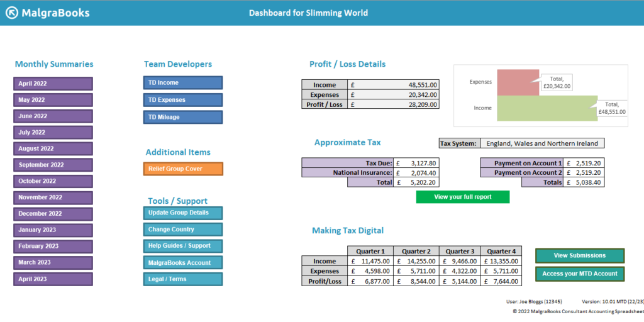Select the Expenses 20,342.00 cell

393,94
